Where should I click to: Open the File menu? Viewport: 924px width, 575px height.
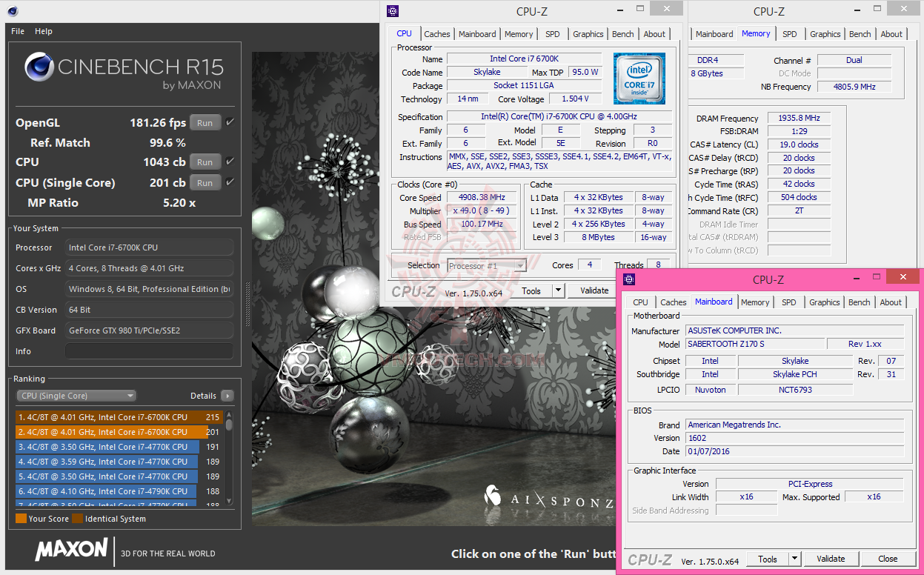click(18, 31)
